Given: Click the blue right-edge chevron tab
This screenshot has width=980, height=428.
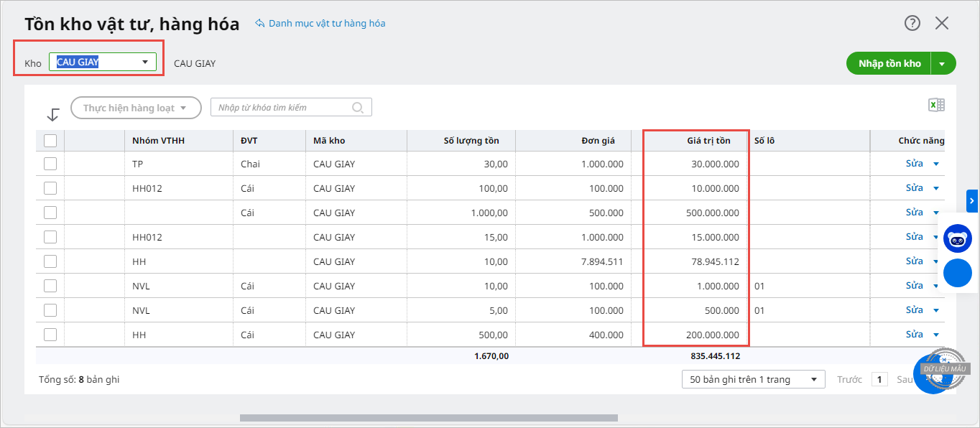Looking at the screenshot, I should tap(972, 200).
